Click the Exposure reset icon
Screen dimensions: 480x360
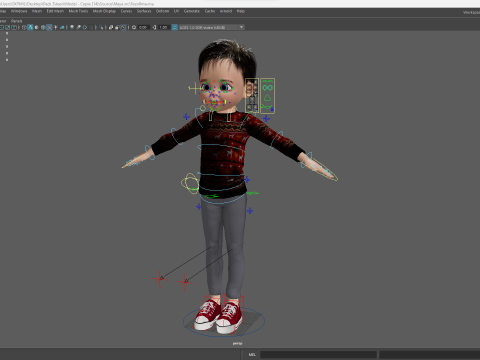coord(134,27)
